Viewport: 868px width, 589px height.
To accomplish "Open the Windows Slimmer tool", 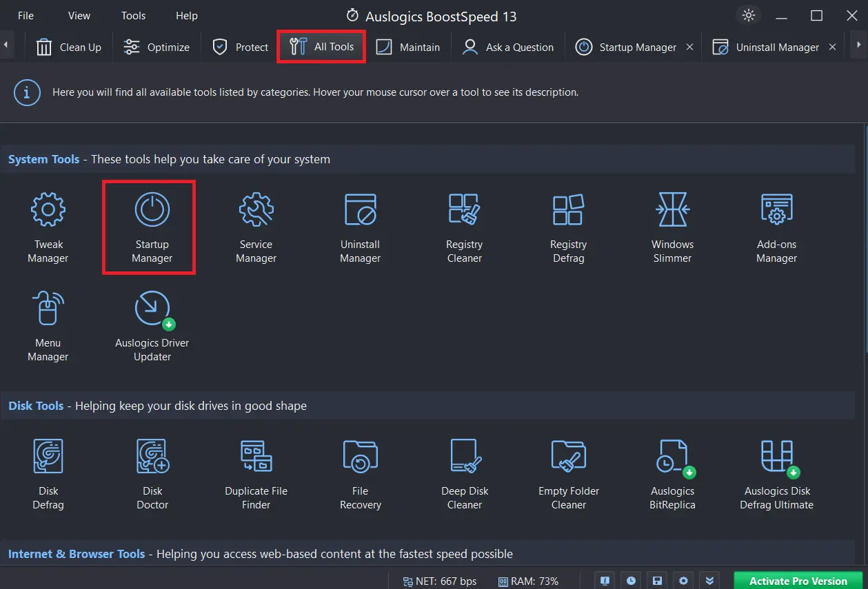I will pos(672,227).
